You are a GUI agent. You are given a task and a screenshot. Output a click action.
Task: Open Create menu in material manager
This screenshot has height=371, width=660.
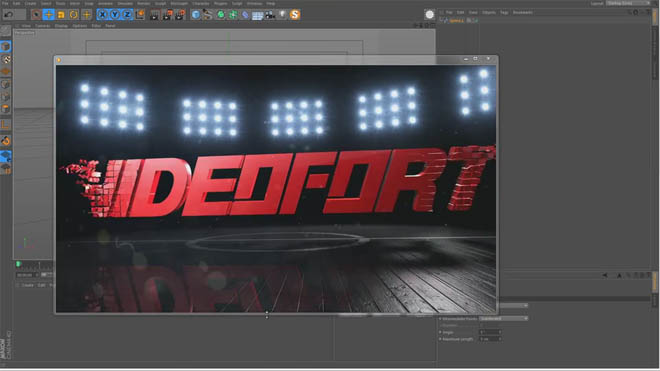(x=28, y=285)
